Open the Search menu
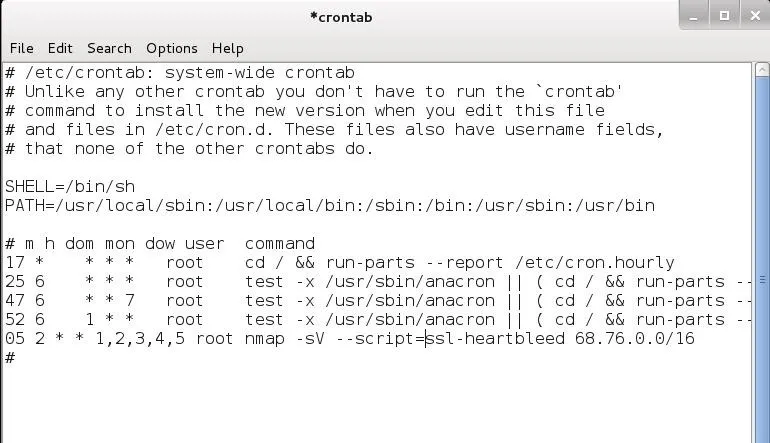This screenshot has height=443, width=770. 109,48
